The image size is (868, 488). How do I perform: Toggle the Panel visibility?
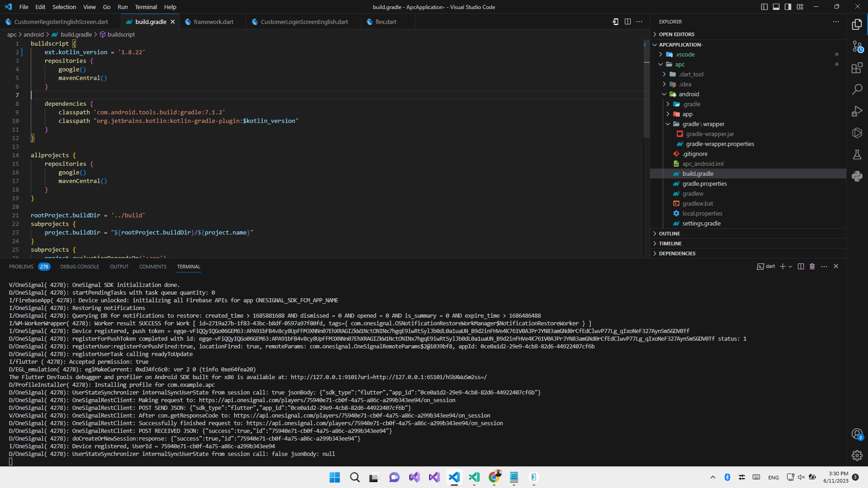pos(776,7)
